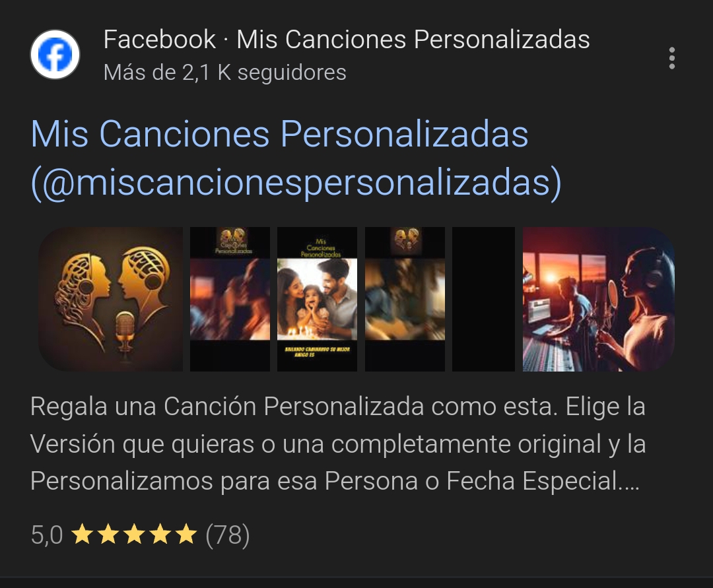Screen dimensions: 713x588
Task: Click the yellow caption under birthday thumbnail
Action: pos(317,351)
